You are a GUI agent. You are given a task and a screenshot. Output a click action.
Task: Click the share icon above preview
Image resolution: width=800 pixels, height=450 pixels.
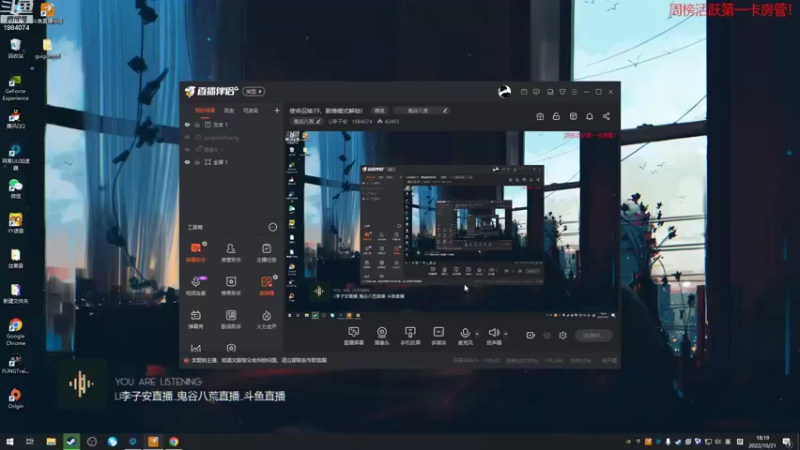click(606, 116)
